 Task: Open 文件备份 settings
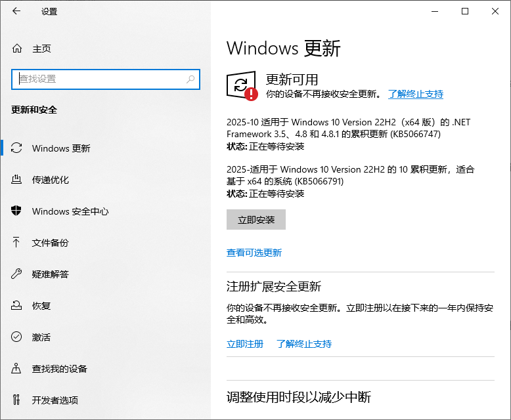click(x=50, y=243)
